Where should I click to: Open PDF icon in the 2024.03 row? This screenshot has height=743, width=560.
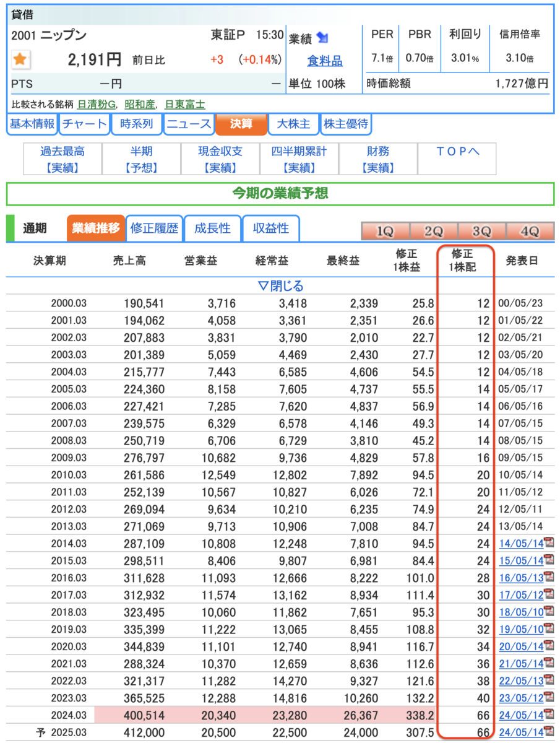(548, 715)
